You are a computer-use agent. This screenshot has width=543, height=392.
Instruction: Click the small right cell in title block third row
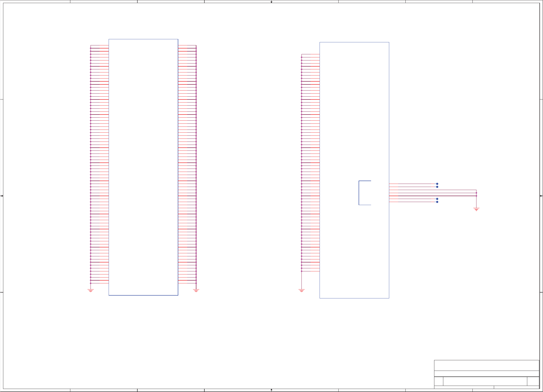pos(533,381)
